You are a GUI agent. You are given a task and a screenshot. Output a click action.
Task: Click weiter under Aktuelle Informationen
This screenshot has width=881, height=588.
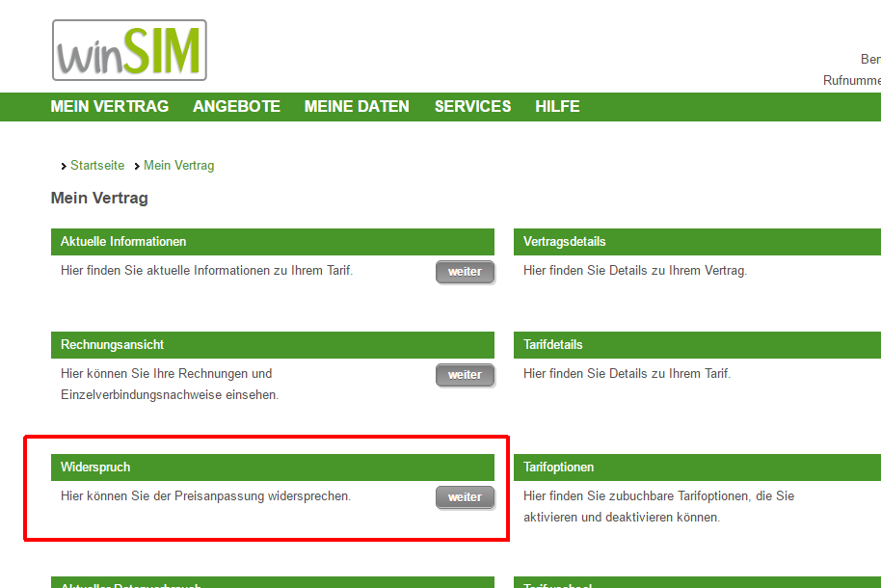tap(465, 271)
